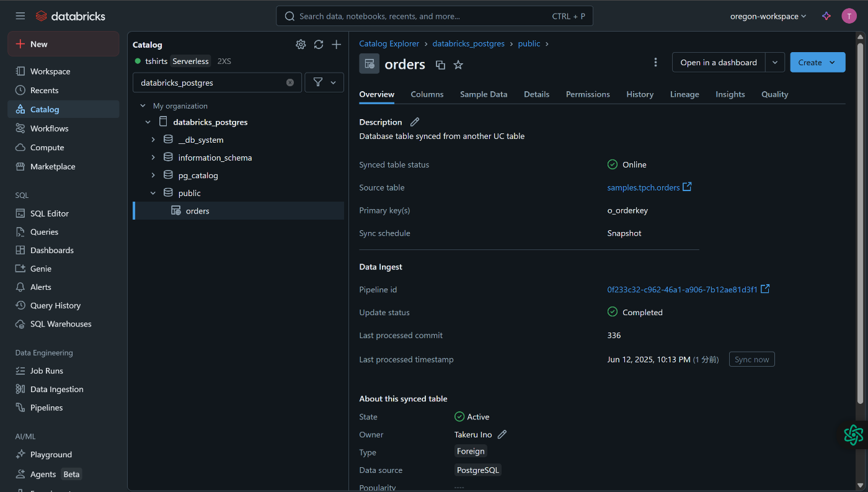Switch to the Lineage tab

pos(684,94)
